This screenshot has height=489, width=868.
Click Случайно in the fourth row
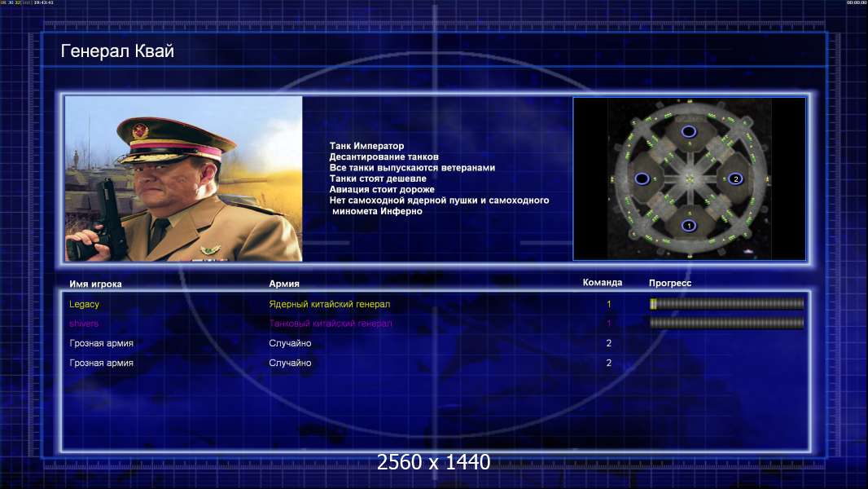[x=290, y=363]
